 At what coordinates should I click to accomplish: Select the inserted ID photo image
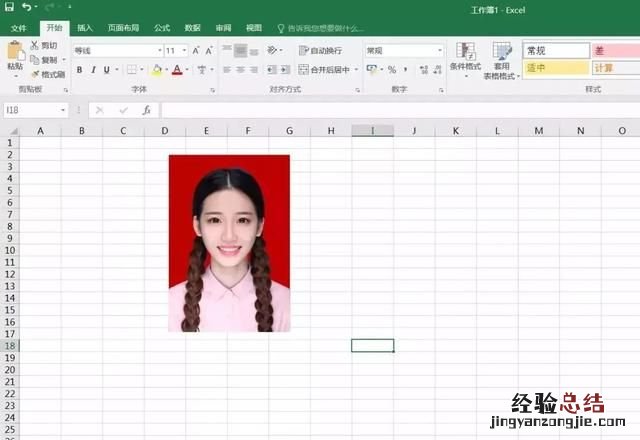click(229, 243)
